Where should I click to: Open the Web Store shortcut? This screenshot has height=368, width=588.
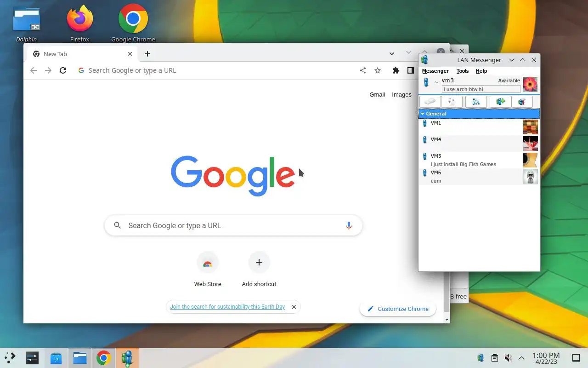[208, 270]
